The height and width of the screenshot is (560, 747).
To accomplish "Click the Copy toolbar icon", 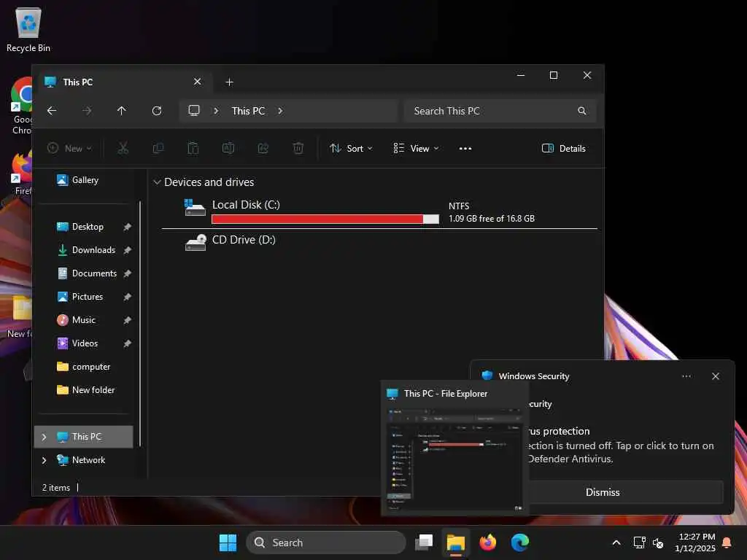I will click(158, 148).
